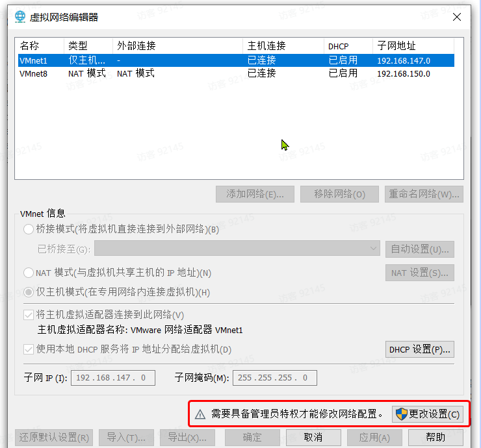Click the 外部连接 column header
This screenshot has height=448, width=481.
click(178, 46)
